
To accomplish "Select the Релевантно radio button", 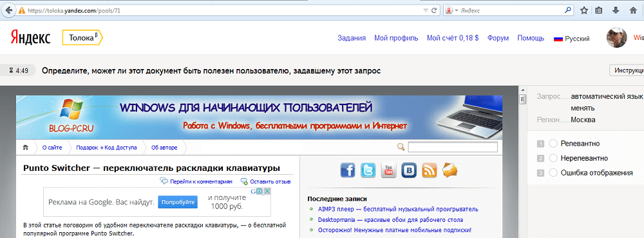I will pyautogui.click(x=553, y=143).
